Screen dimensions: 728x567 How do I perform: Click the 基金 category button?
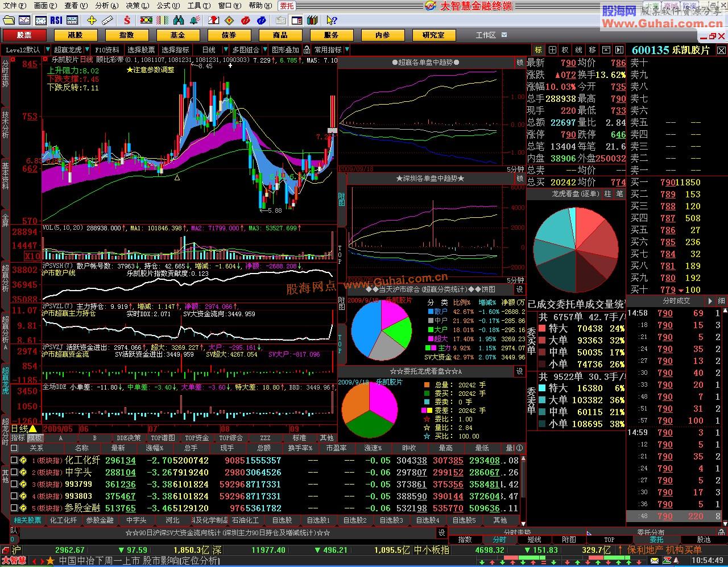[177, 35]
